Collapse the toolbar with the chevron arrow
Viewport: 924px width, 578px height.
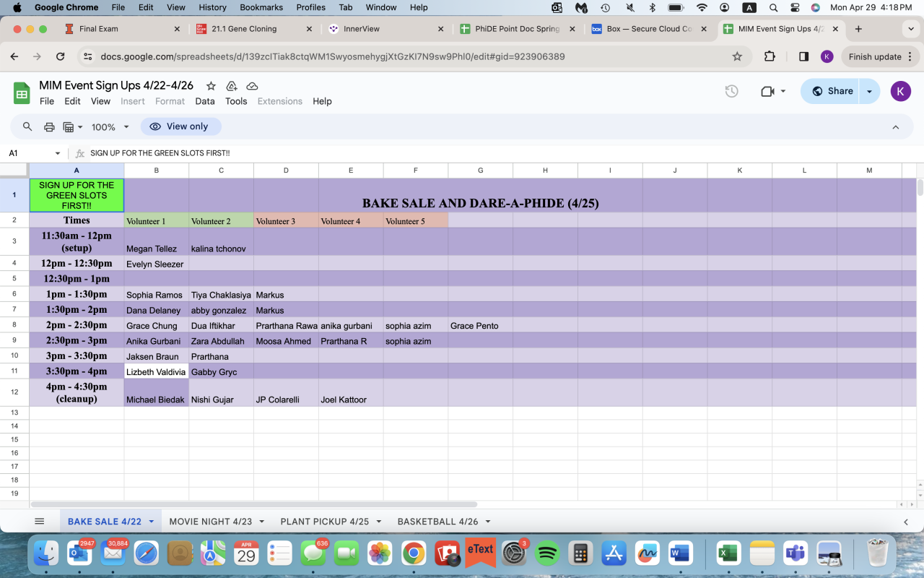pyautogui.click(x=896, y=127)
